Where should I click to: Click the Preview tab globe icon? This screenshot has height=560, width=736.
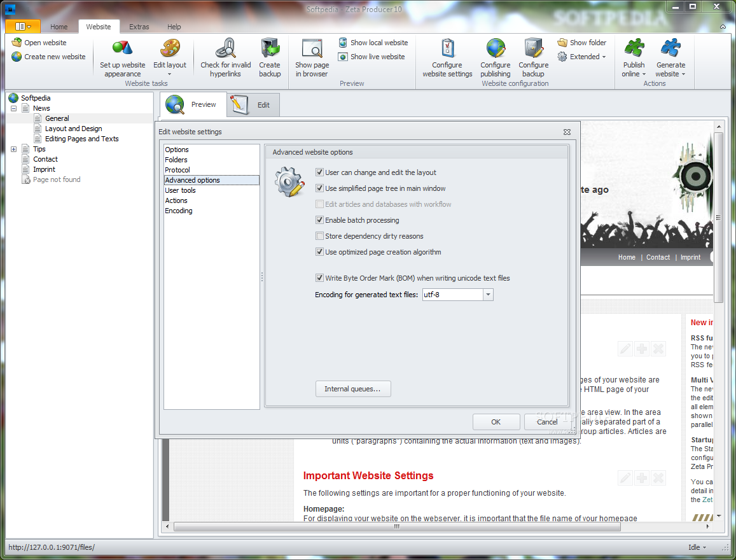(175, 104)
